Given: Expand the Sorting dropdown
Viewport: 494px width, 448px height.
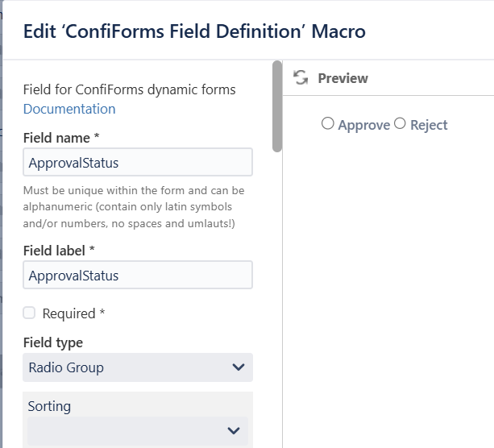Looking at the screenshot, I should click(234, 431).
